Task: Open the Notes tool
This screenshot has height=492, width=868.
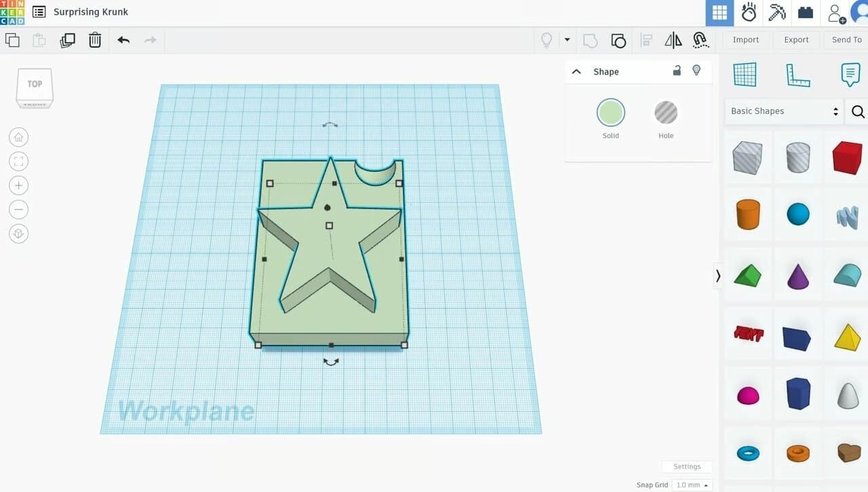Action: 850,75
